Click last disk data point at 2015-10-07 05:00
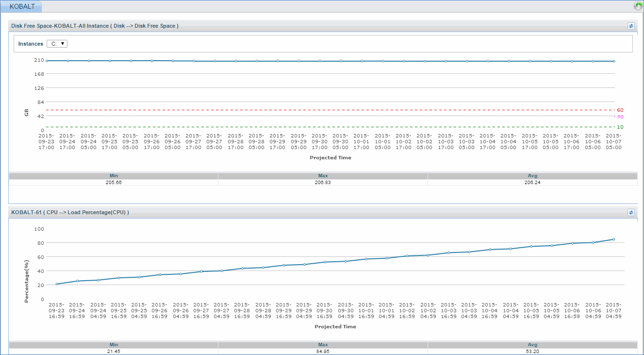644x355 pixels. point(613,61)
